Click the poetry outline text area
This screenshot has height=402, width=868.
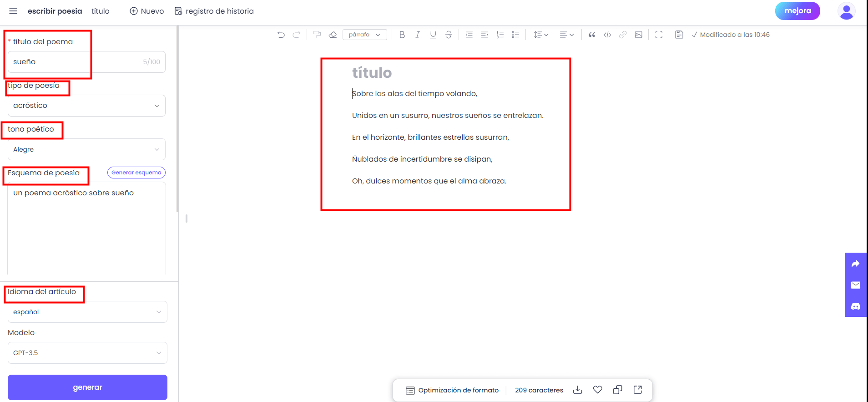pos(86,229)
